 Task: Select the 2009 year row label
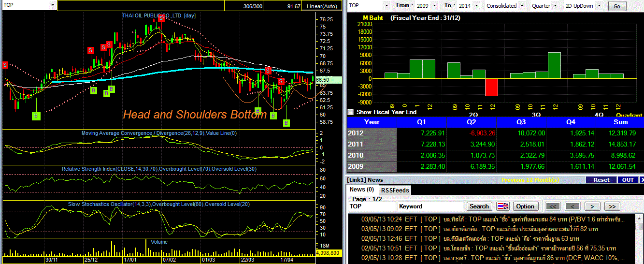pos(372,167)
